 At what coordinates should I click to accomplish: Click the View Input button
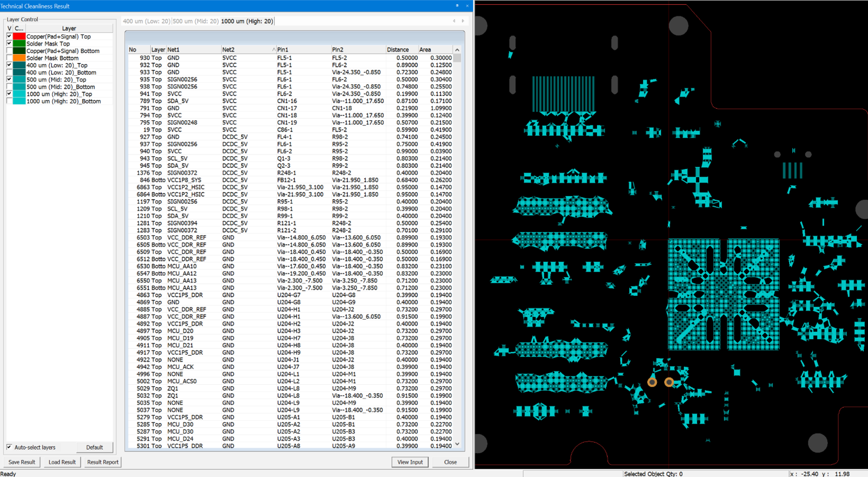410,462
